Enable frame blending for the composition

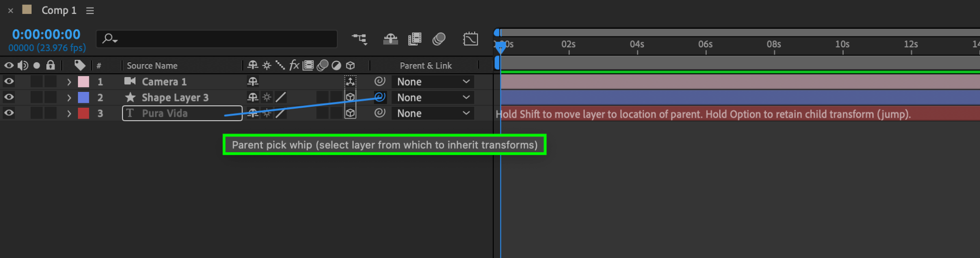(414, 39)
